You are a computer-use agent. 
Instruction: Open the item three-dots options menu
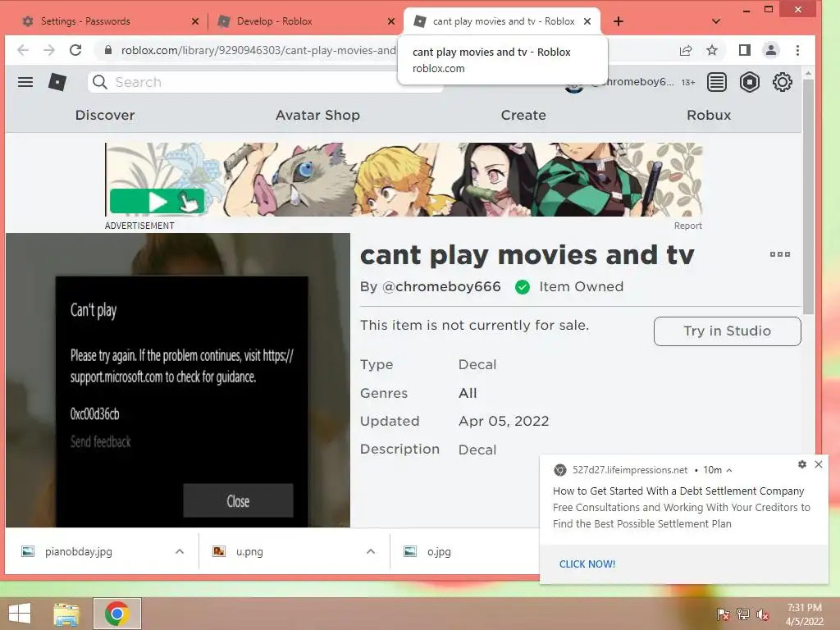(780, 254)
